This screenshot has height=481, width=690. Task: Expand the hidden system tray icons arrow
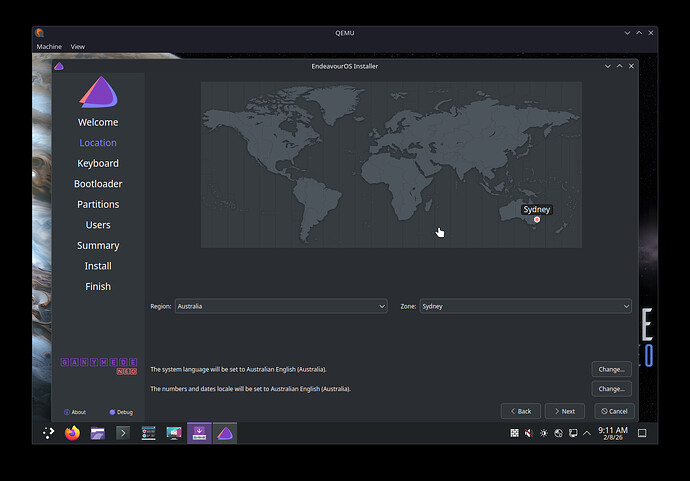[588, 433]
